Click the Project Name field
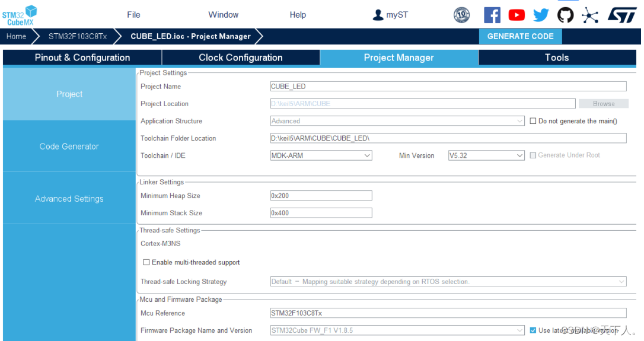644x341 pixels. point(448,86)
